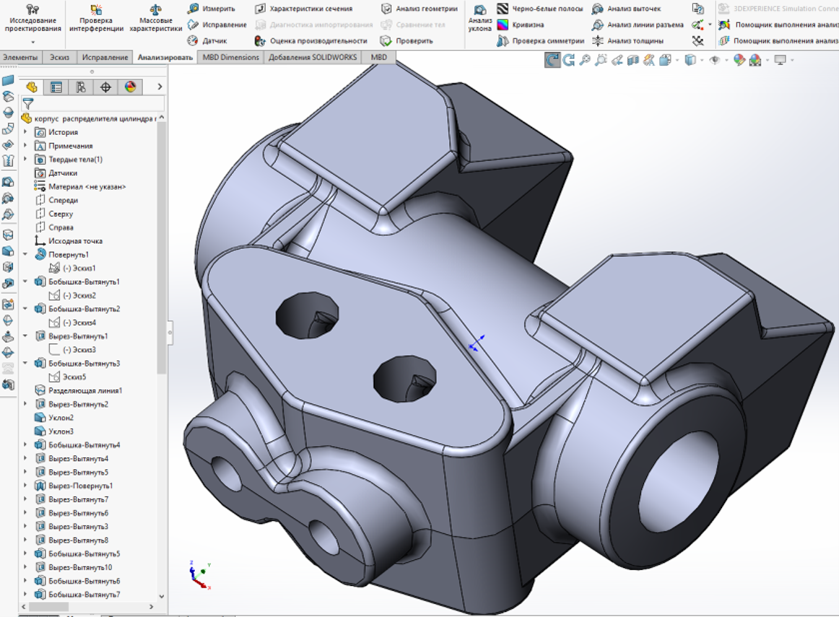Open the Исследование проектирования dropdown arrow

pyautogui.click(x=31, y=43)
